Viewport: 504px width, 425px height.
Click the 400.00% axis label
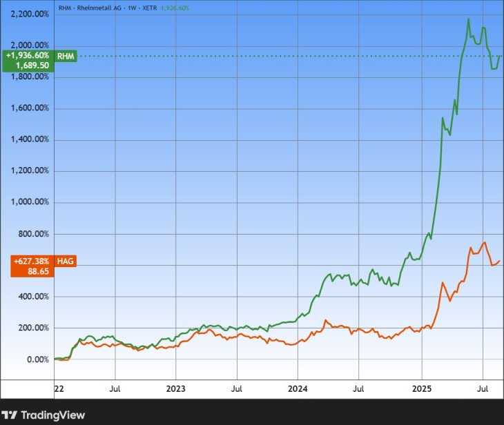(33, 297)
